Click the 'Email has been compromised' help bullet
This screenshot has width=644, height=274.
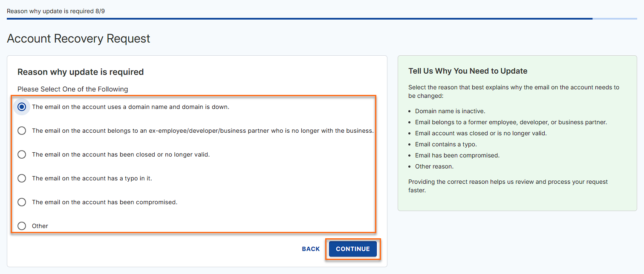(x=457, y=155)
